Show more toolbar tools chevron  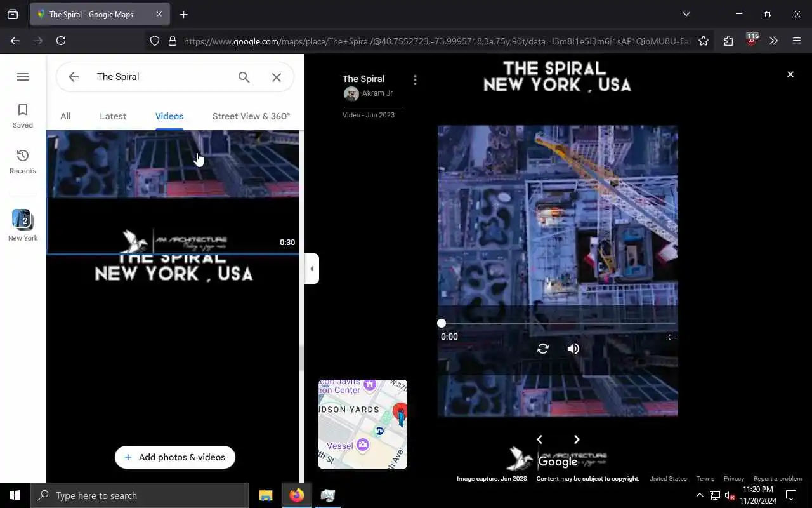click(x=773, y=41)
